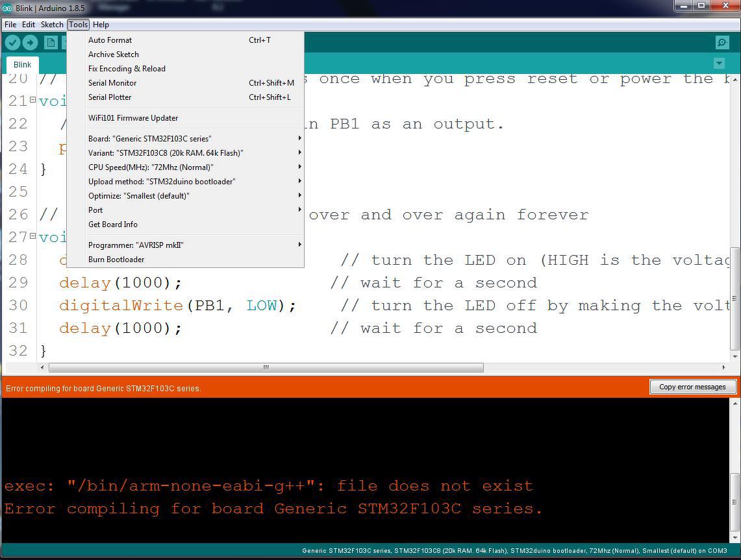Click the console scrollbar down arrow

735,537
